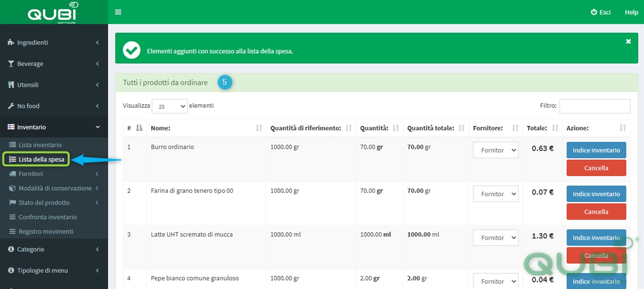
Task: Click the Stato del prodotto flag icon
Action: [13, 202]
